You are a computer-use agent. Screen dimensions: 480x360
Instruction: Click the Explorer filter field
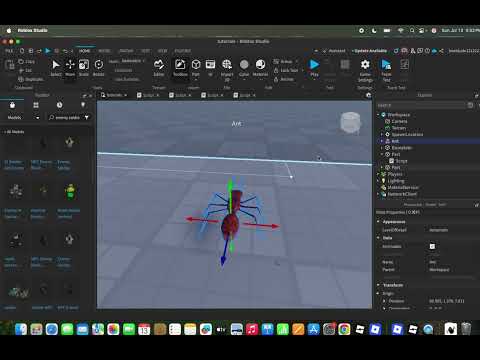(x=421, y=105)
